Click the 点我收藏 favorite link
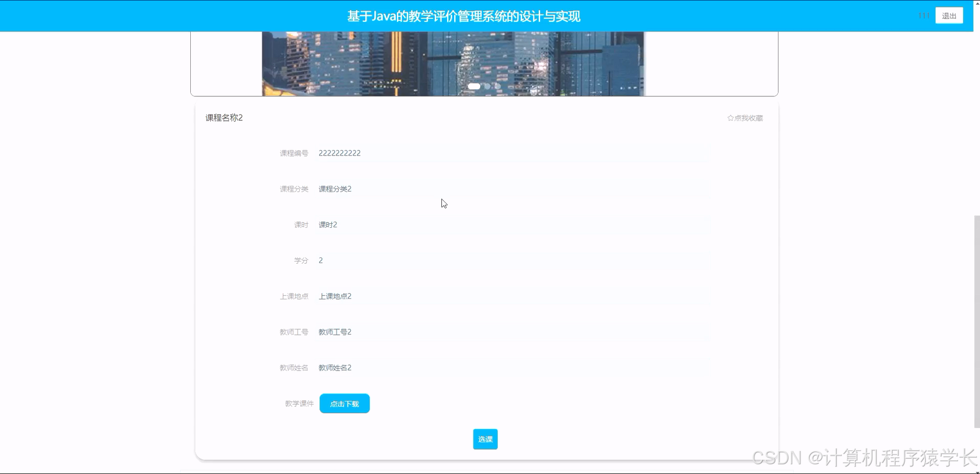The width and height of the screenshot is (980, 474). 748,118
